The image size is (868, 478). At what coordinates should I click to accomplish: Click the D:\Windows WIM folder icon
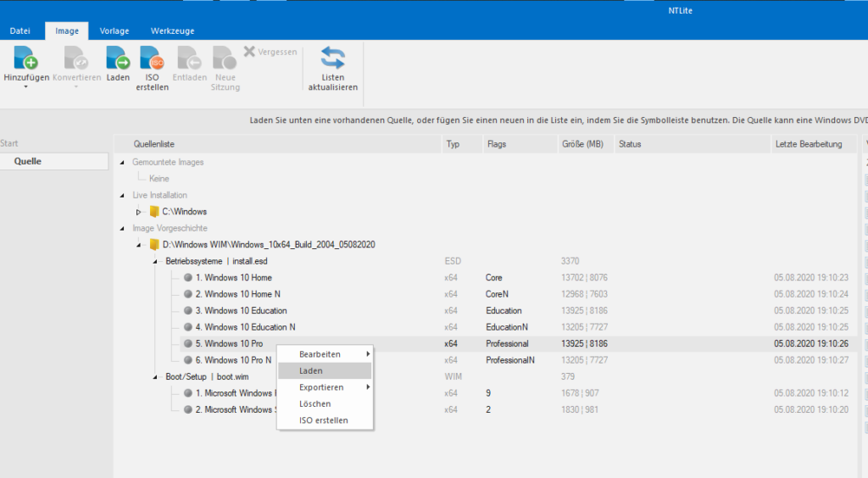pos(154,245)
